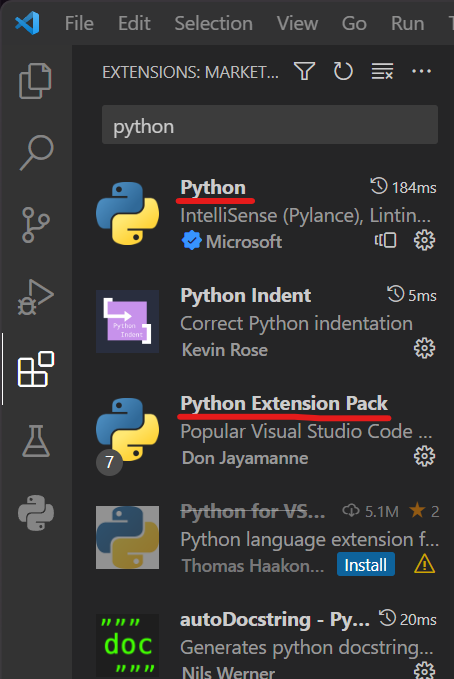Viewport: 454px width, 679px height.
Task: Open the Run menu
Action: [x=407, y=23]
